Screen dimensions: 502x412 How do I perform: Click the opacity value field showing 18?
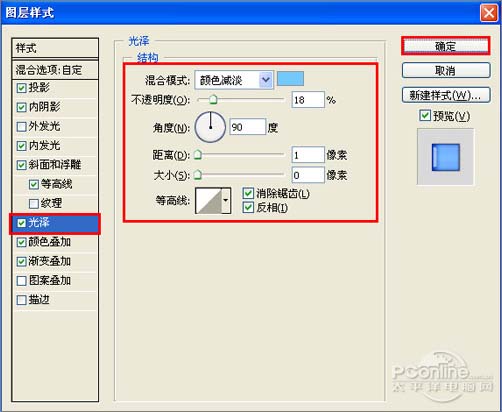(x=308, y=100)
